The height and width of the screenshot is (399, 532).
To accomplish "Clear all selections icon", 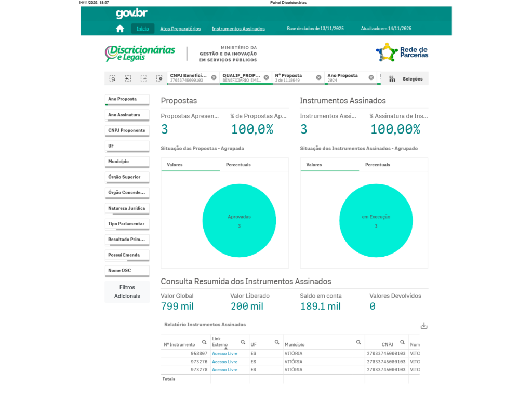I will point(159,79).
